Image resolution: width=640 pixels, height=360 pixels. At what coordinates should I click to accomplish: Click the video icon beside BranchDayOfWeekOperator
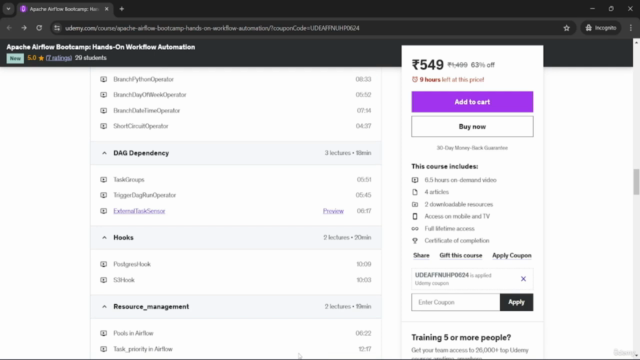pos(104,95)
